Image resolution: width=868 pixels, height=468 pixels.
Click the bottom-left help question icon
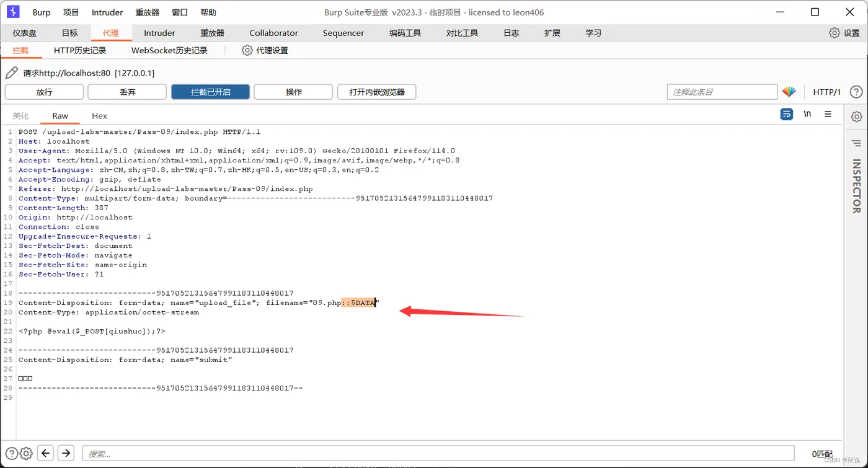(11, 453)
